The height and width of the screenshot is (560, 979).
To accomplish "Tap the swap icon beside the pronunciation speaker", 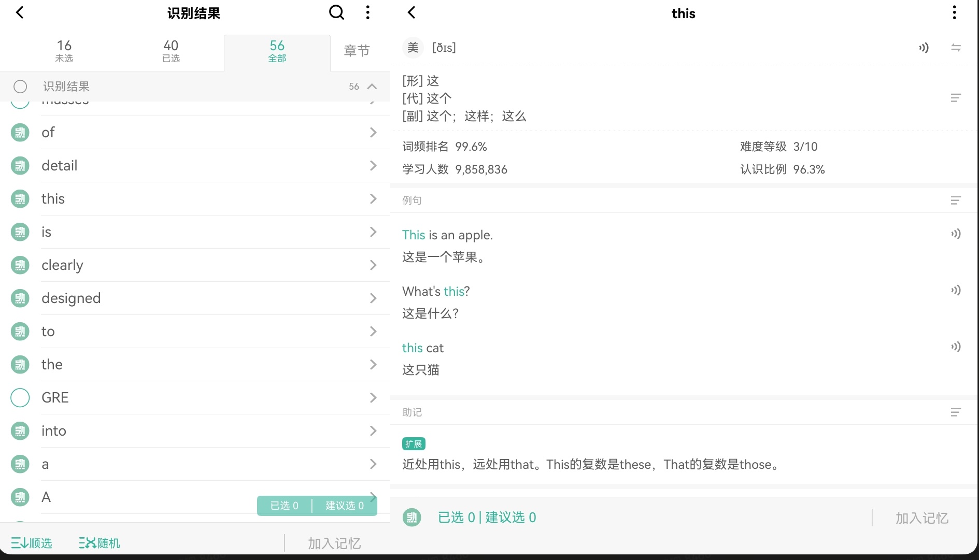I will (x=956, y=48).
